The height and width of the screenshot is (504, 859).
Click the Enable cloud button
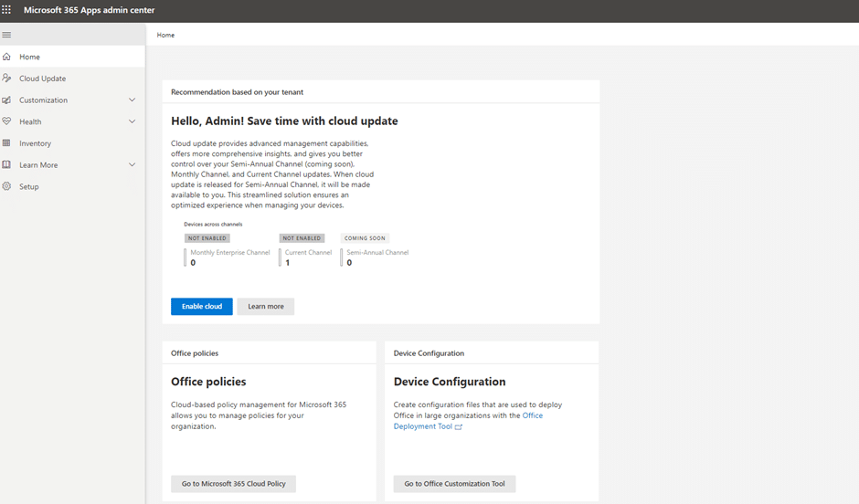coord(202,307)
